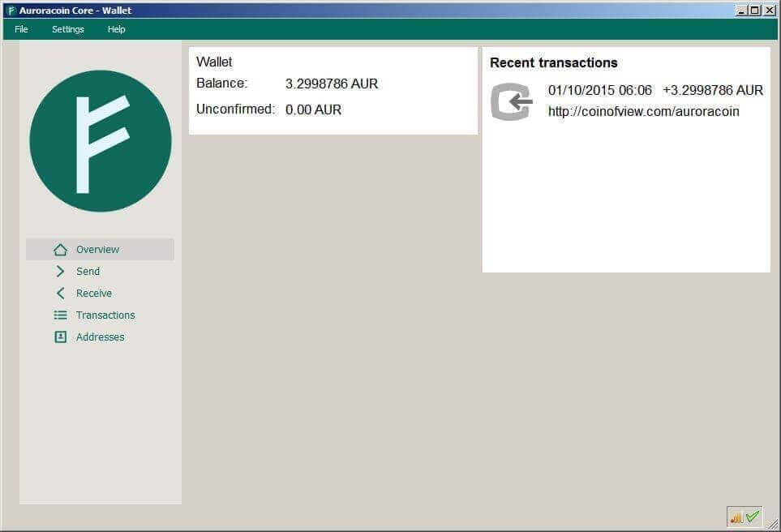Click the +3.2998786 AUR transaction amount
The height and width of the screenshot is (532, 781).
pos(713,90)
